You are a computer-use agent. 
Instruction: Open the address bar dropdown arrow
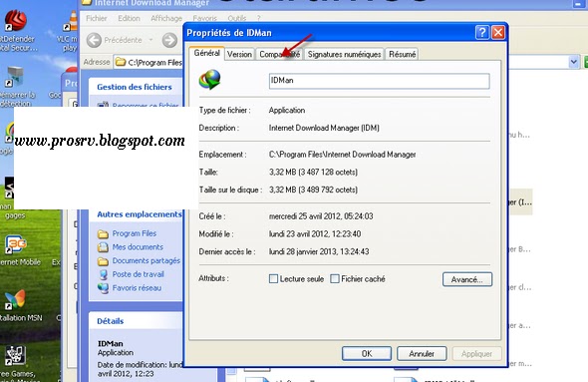click(574, 62)
